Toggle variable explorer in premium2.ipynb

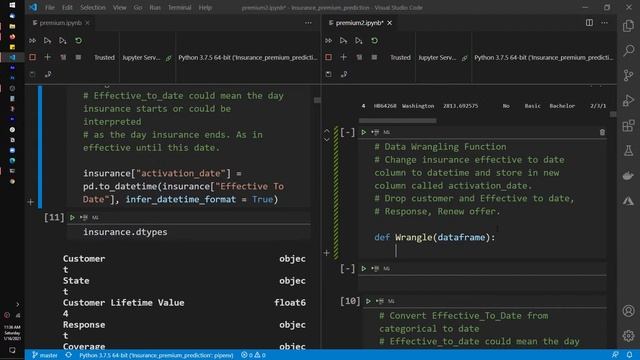374,57
